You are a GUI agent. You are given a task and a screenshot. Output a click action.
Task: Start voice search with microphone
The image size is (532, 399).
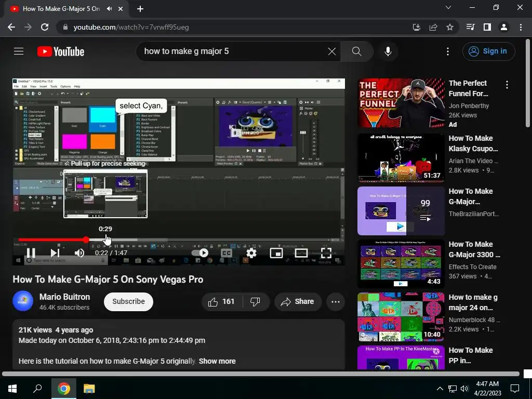coord(388,51)
